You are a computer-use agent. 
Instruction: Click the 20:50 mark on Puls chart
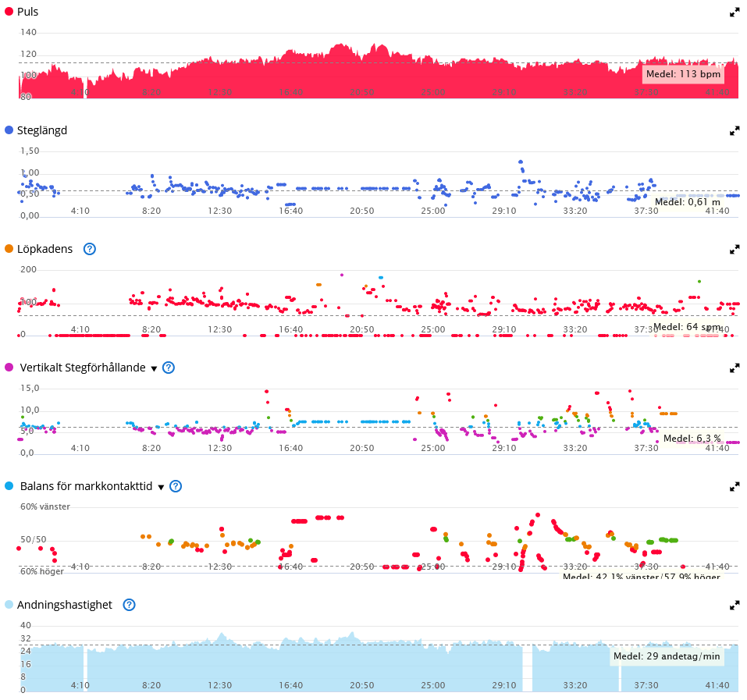[362, 92]
